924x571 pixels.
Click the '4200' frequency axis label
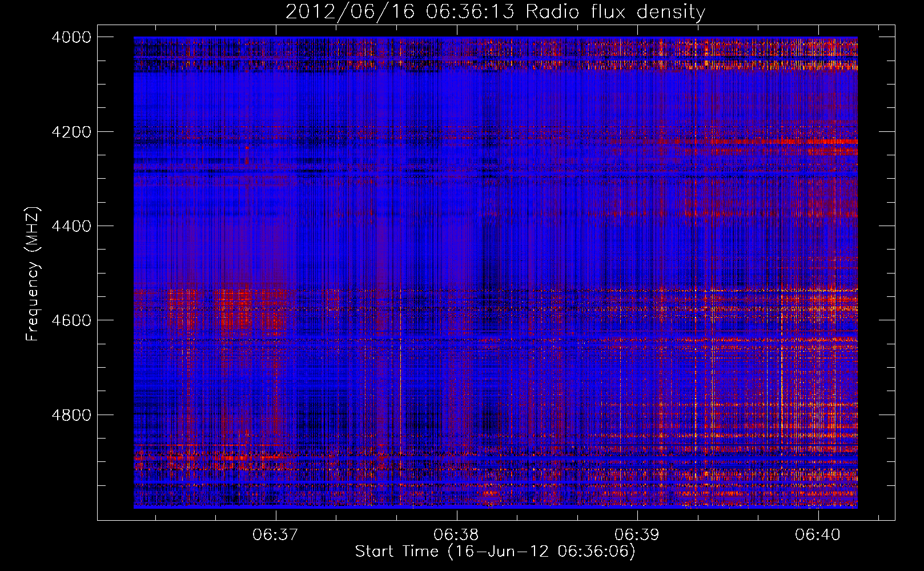(x=71, y=132)
